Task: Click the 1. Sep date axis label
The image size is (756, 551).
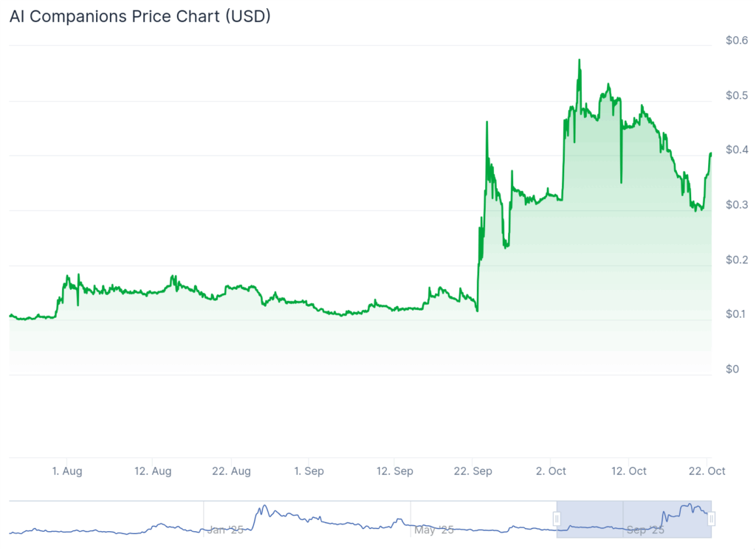Action: (x=309, y=471)
